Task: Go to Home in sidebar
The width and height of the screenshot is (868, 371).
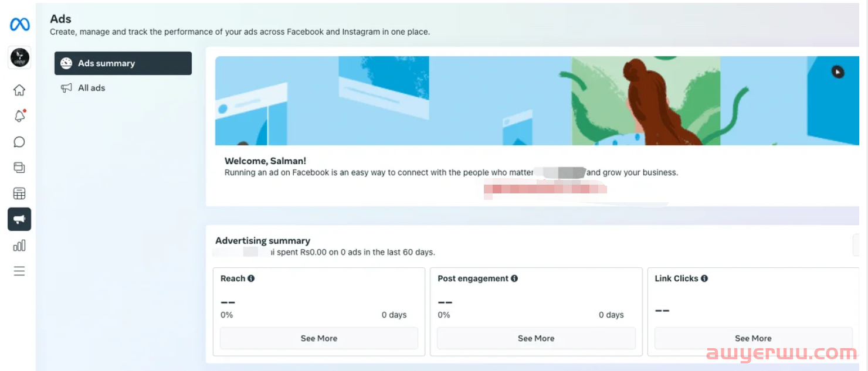Action: coord(19,90)
